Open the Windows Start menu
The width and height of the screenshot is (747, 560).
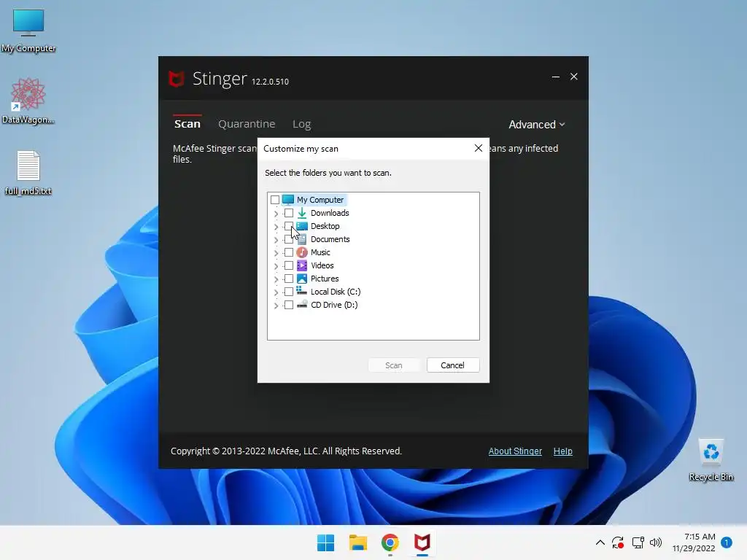click(326, 542)
